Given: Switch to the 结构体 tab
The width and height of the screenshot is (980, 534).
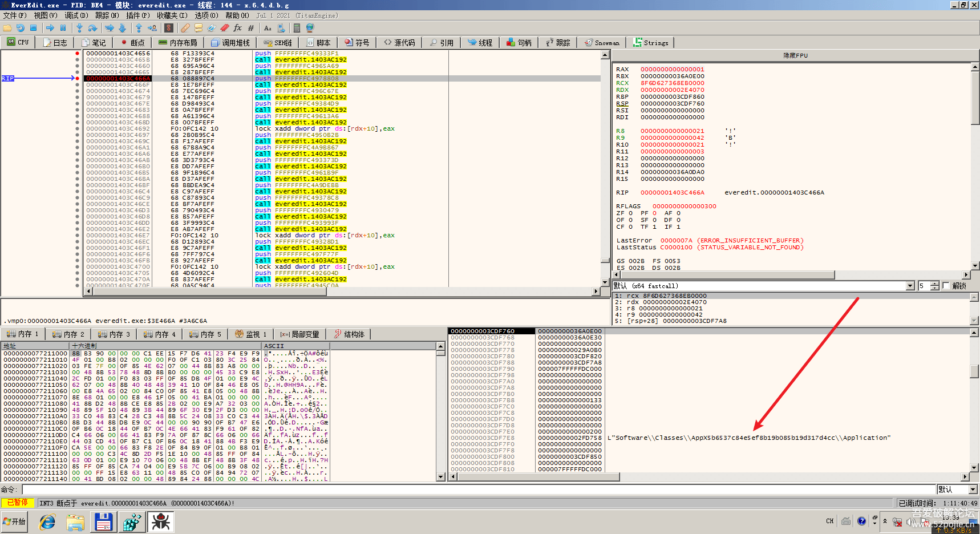Looking at the screenshot, I should [x=350, y=334].
